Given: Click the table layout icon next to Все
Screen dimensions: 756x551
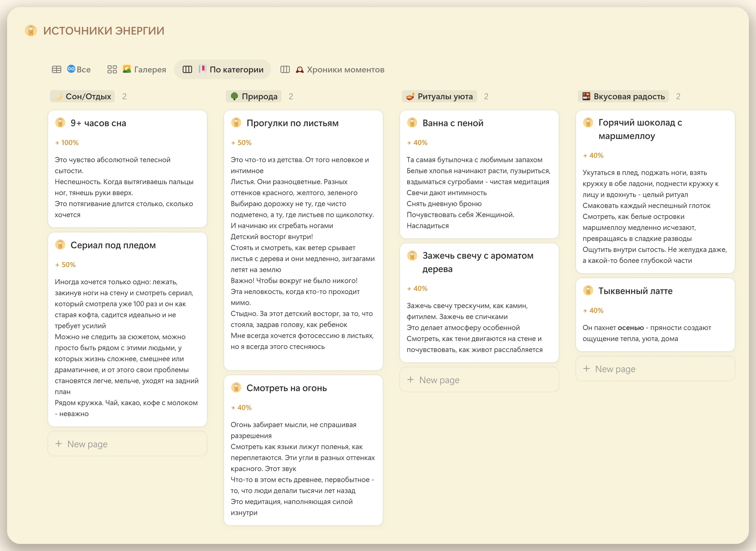Looking at the screenshot, I should [57, 69].
